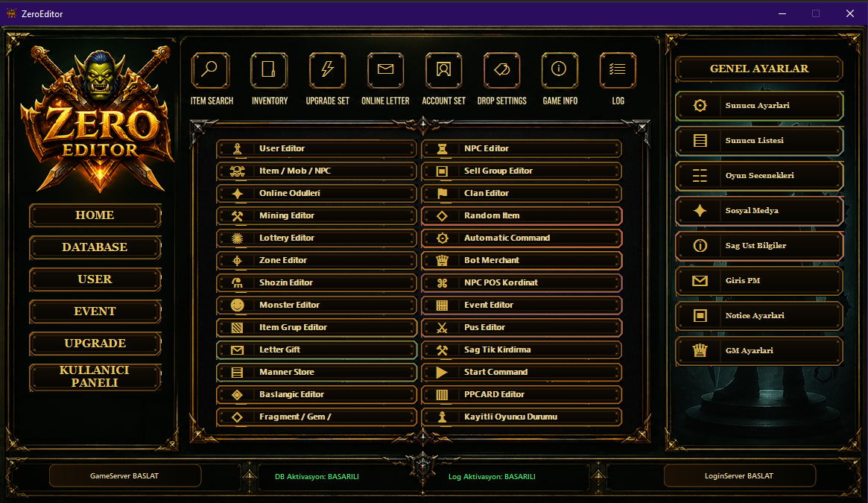Select Sag Tik Kirdirma option
868x503 pixels.
click(522, 350)
